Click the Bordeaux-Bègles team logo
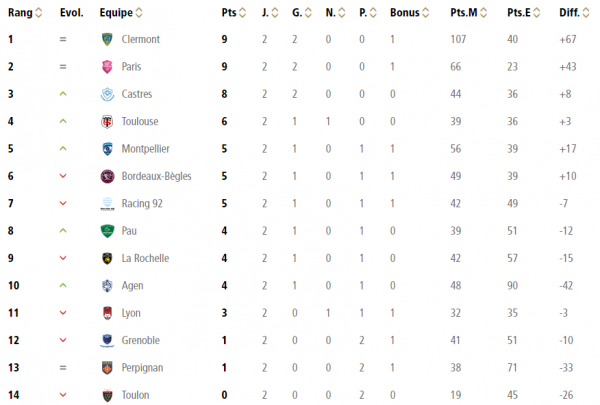The height and width of the screenshot is (405, 600). (x=106, y=176)
